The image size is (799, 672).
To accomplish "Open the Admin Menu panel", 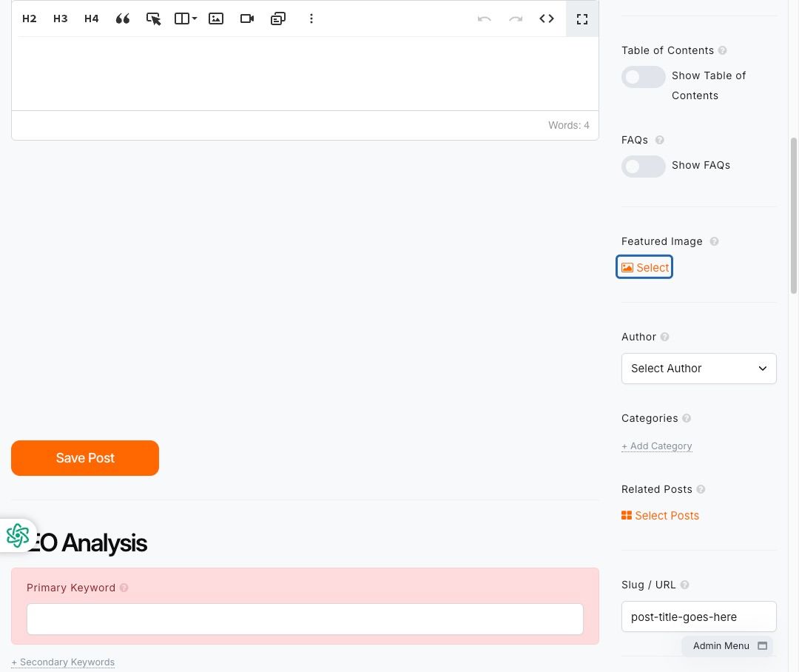I will [x=728, y=646].
